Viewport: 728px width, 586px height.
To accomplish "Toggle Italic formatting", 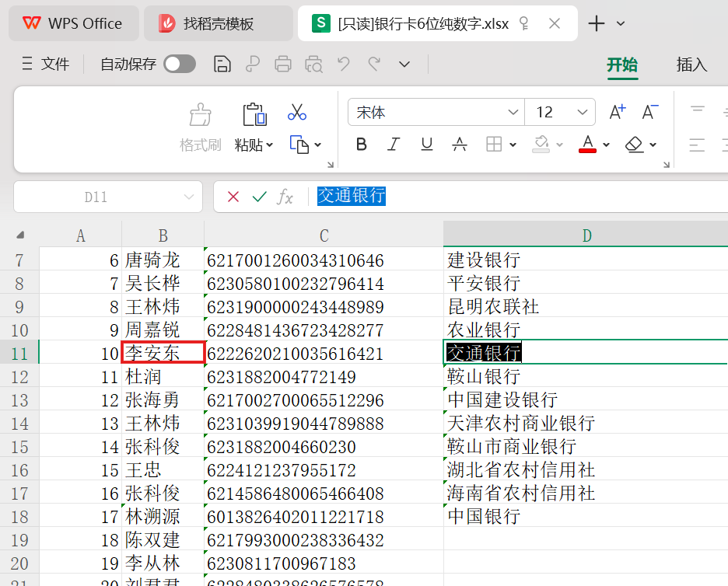I will 394,144.
